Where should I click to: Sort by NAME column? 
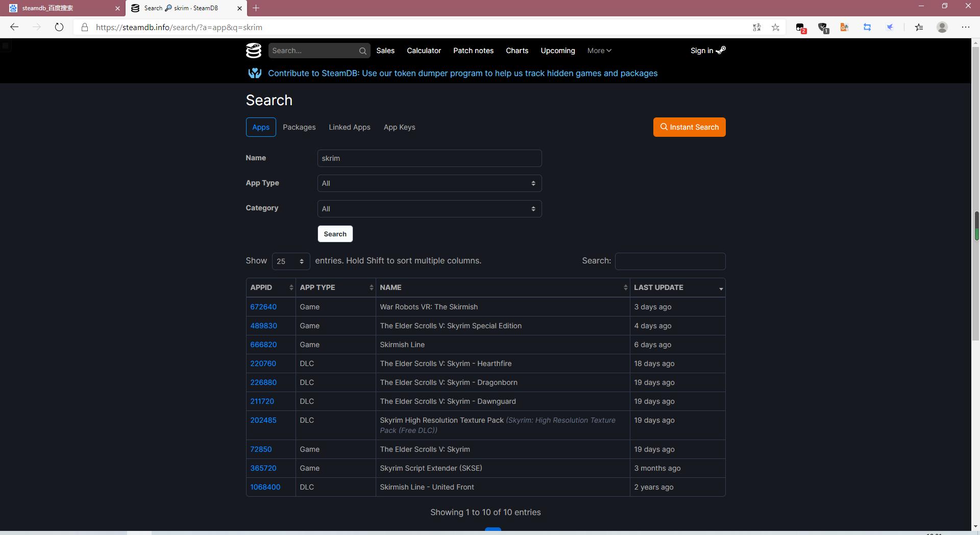point(503,287)
